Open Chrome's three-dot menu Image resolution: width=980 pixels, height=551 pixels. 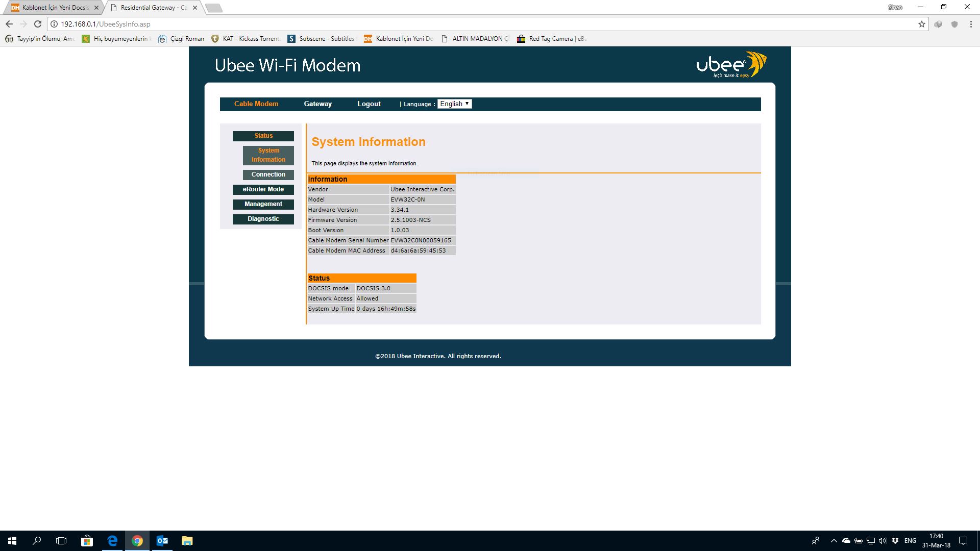pos(971,24)
